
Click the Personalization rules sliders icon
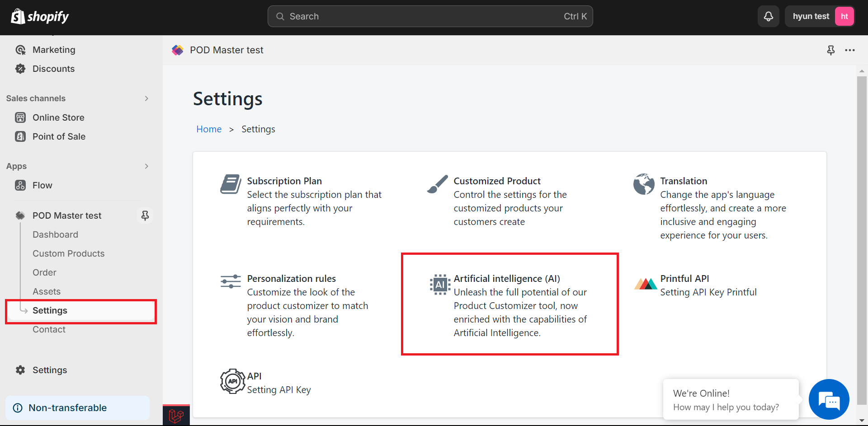[231, 281]
